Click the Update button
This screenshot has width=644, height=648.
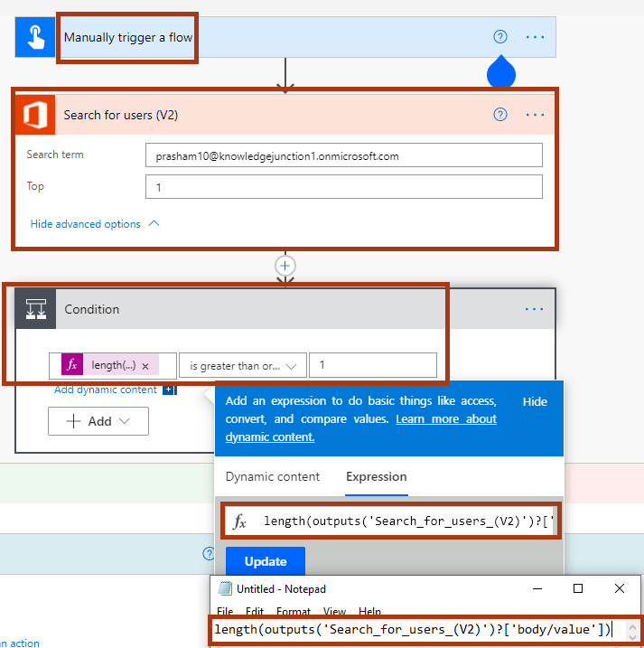pyautogui.click(x=266, y=561)
